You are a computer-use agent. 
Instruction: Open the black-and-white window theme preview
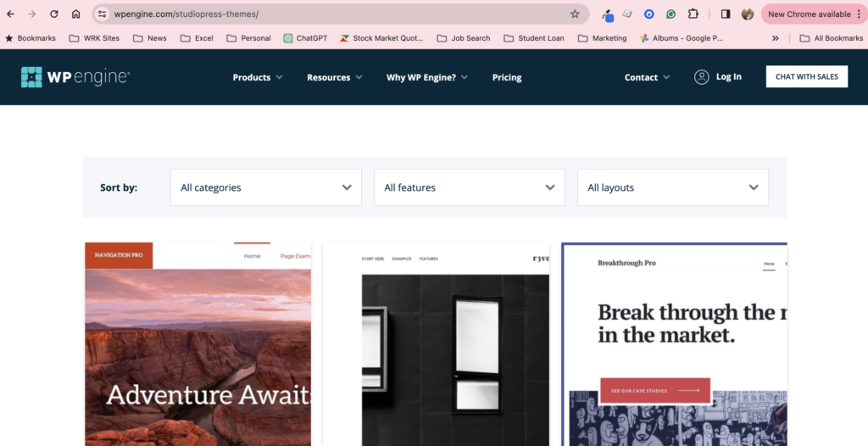[437, 344]
